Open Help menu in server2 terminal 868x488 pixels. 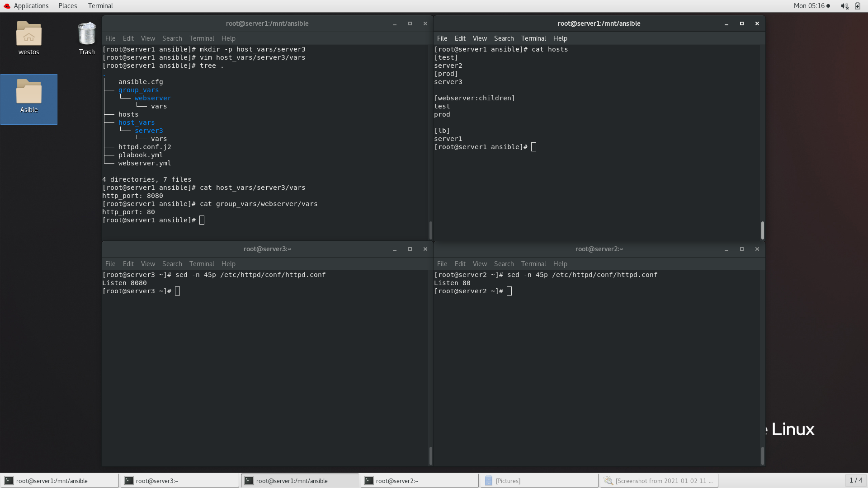pyautogui.click(x=560, y=264)
